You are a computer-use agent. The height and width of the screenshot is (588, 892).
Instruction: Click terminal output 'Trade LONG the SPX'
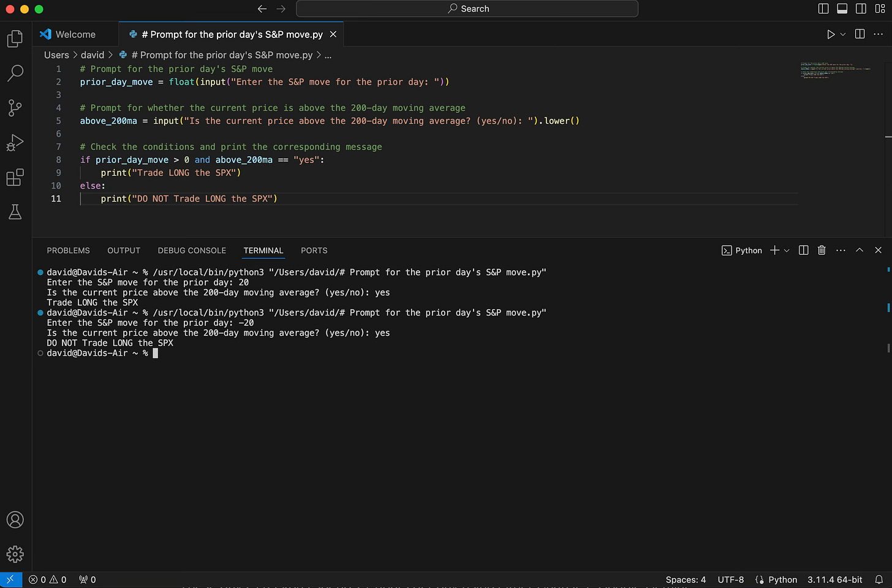pos(93,303)
